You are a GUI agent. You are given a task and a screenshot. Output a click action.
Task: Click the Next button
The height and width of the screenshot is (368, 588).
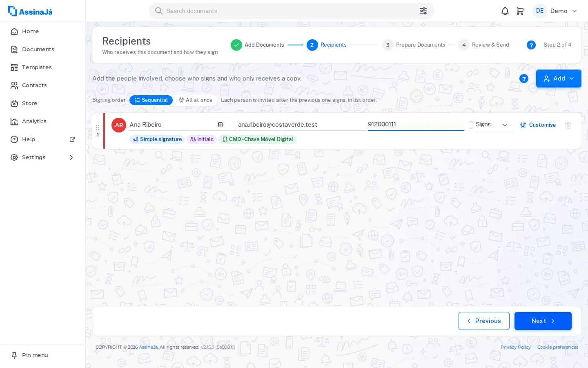pos(543,321)
